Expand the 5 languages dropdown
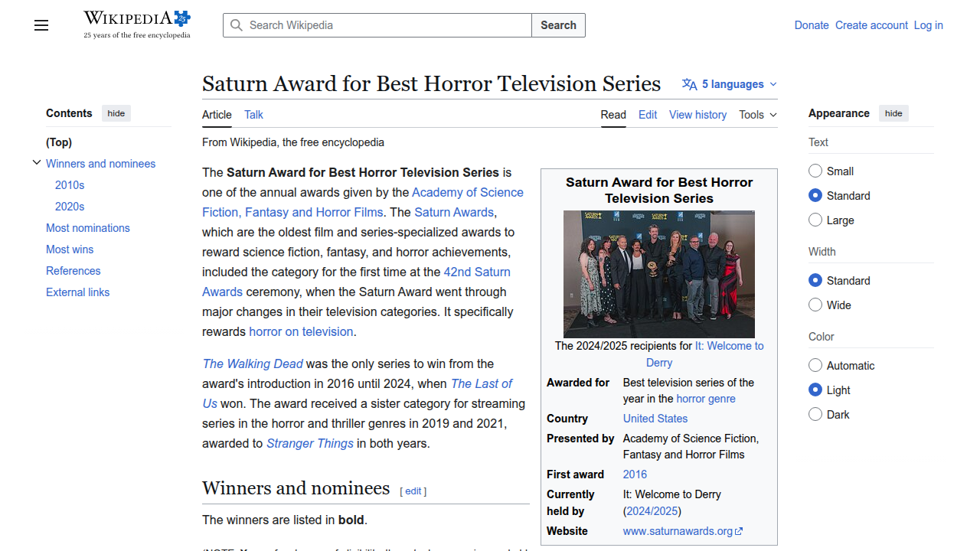 730,84
